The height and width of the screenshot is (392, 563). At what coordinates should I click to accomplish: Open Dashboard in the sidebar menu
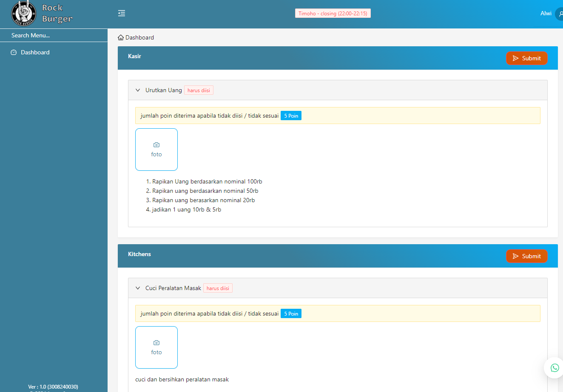(x=54, y=52)
